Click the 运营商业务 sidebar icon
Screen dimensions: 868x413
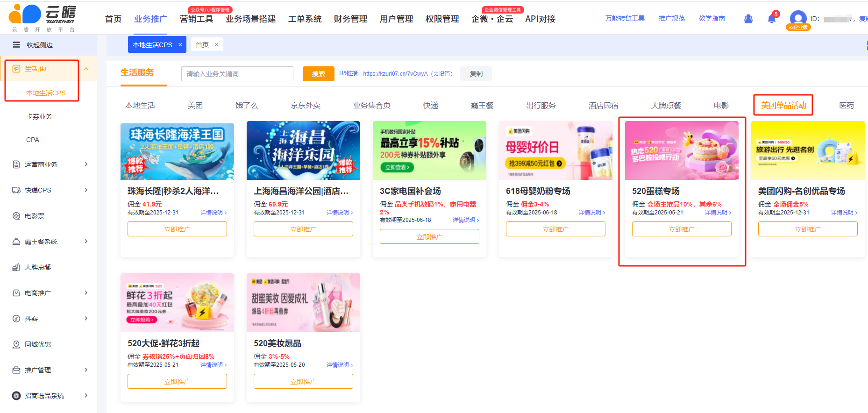[16, 164]
